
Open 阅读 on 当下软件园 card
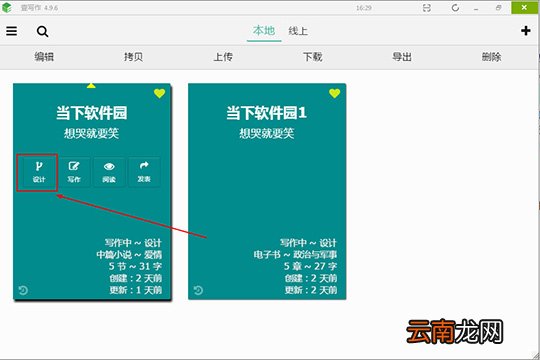109,172
